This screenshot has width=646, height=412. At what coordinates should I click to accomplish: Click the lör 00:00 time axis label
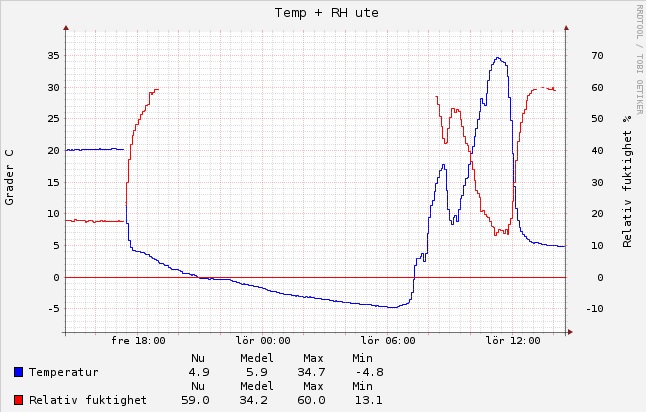click(x=263, y=341)
